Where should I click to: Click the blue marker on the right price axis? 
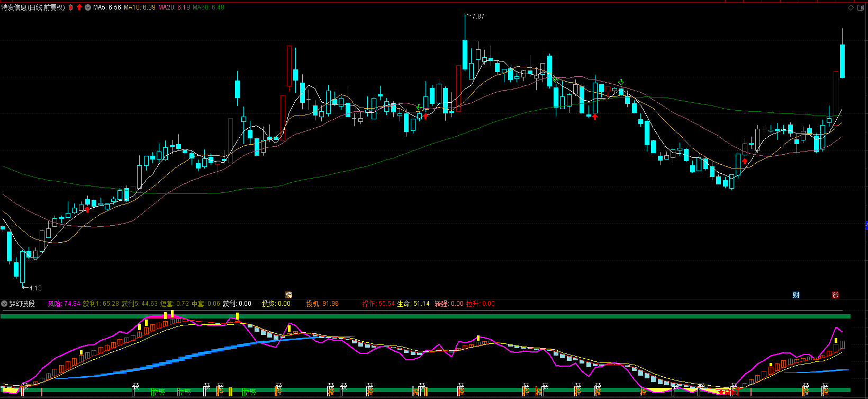(x=866, y=225)
